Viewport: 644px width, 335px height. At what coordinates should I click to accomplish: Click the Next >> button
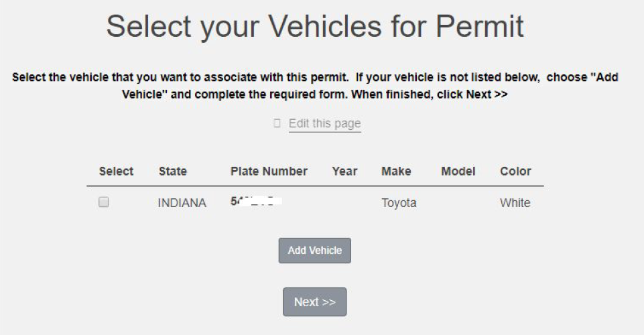314,302
